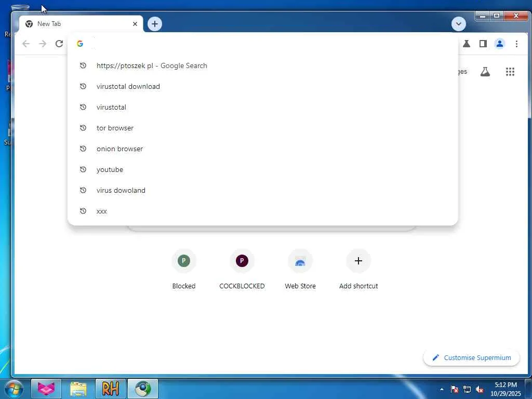Click Customise Supermium button
532x399 pixels.
pyautogui.click(x=472, y=357)
